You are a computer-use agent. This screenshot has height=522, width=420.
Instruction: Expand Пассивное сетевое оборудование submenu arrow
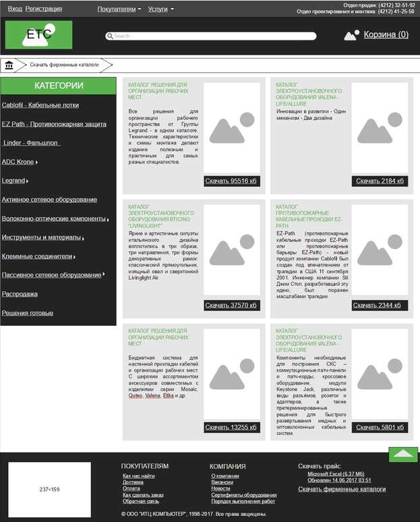104,274
